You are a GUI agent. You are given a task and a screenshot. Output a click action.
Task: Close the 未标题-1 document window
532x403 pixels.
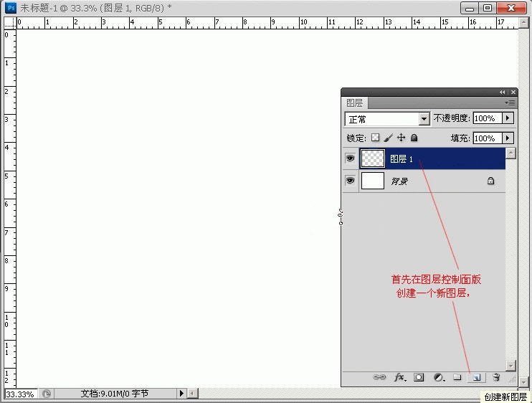tap(511, 8)
